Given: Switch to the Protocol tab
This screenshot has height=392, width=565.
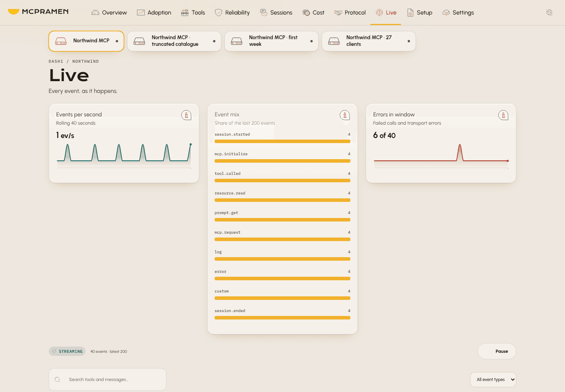Looking at the screenshot, I should coord(350,13).
